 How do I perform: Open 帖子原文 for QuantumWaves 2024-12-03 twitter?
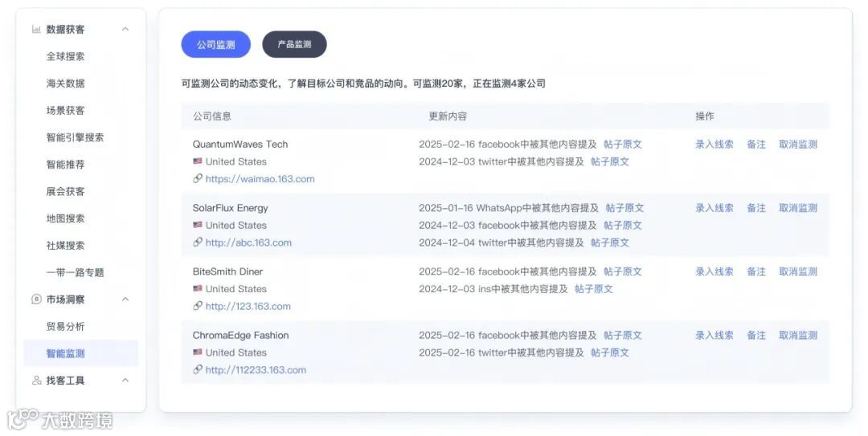(610, 161)
